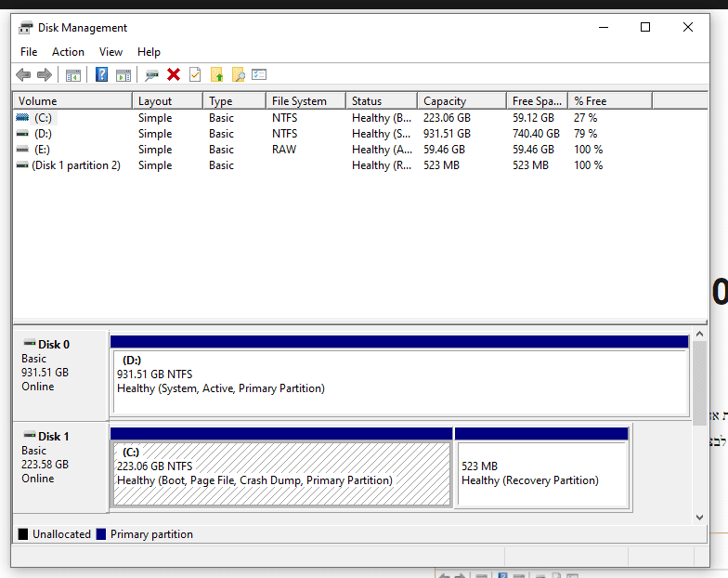Select the (C:) partition block on Disk 1

(x=280, y=474)
